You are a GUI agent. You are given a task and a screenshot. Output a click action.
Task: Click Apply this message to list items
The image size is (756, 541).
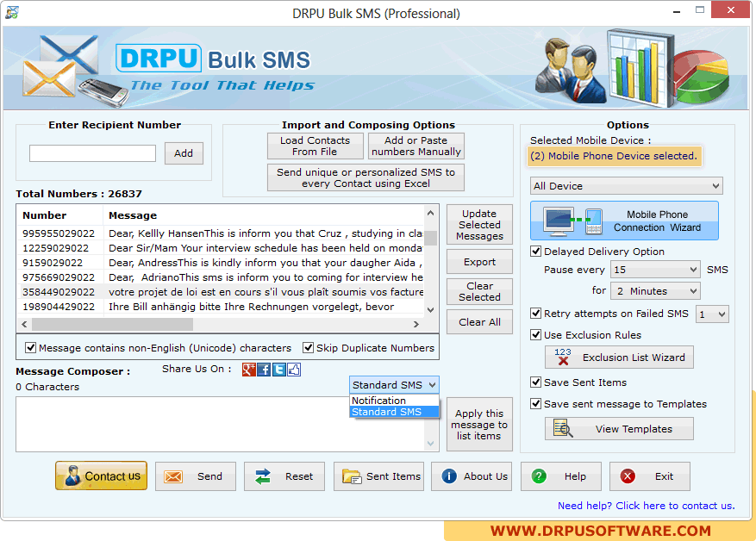point(480,425)
